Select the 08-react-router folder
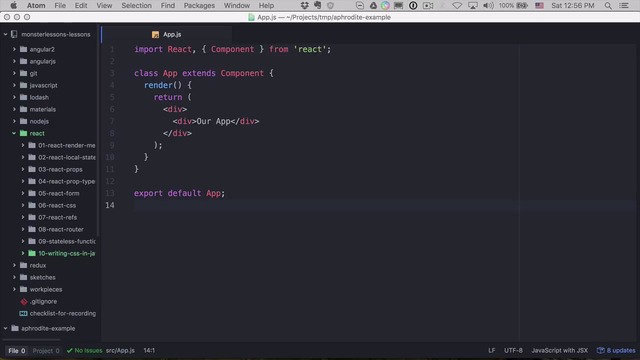640x360 pixels. tap(61, 229)
